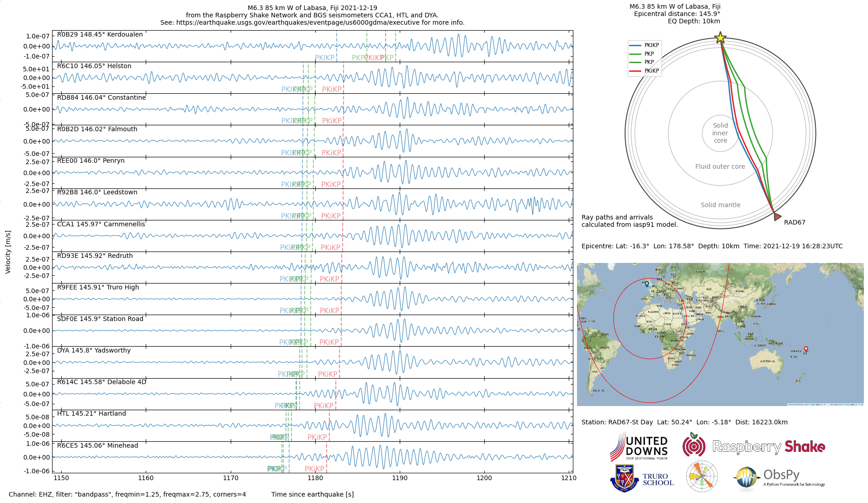Click the red PKiKP marker on Helston trace

click(x=332, y=89)
